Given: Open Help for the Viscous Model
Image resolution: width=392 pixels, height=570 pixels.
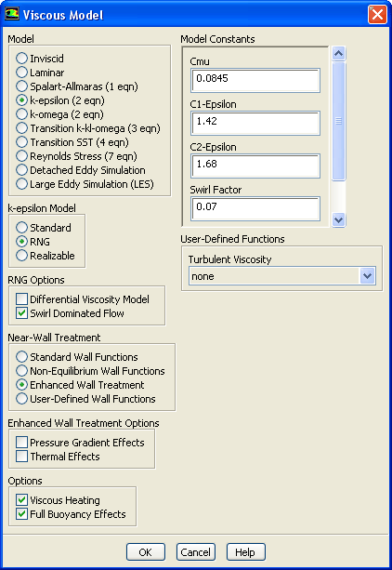Looking at the screenshot, I should pos(246,552).
